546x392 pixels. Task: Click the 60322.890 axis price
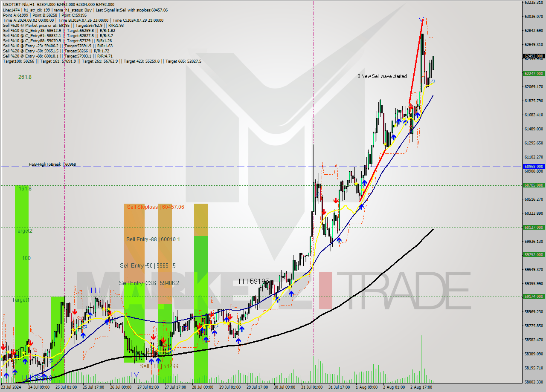tap(534, 213)
